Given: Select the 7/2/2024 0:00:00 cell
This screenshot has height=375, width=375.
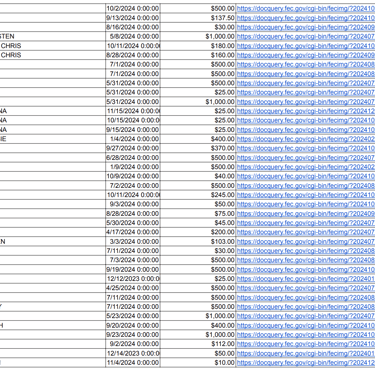Looking at the screenshot, I should tap(133, 186).
